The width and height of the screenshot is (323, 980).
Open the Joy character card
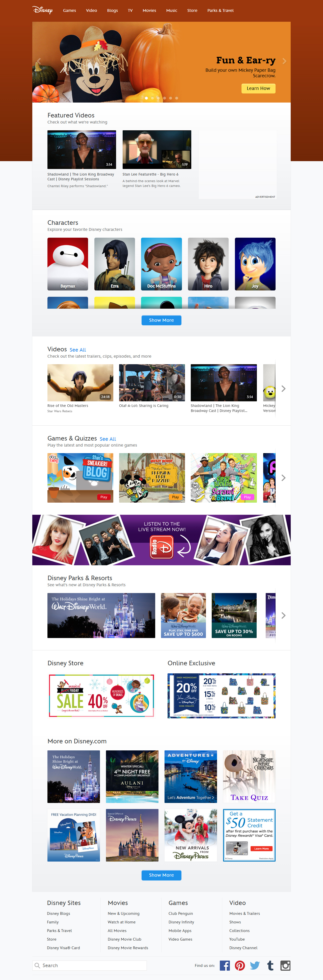coord(255,264)
